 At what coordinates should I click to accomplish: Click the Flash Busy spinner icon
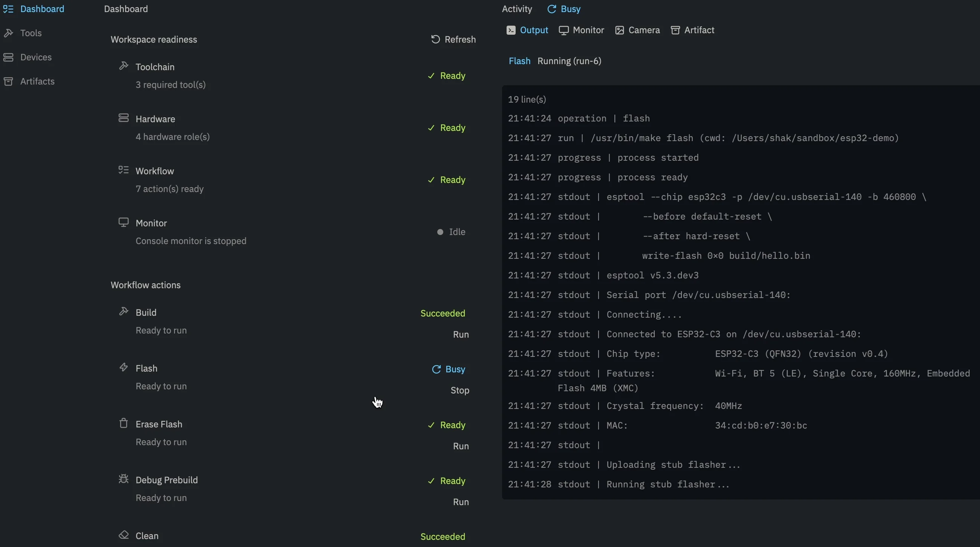coord(436,370)
